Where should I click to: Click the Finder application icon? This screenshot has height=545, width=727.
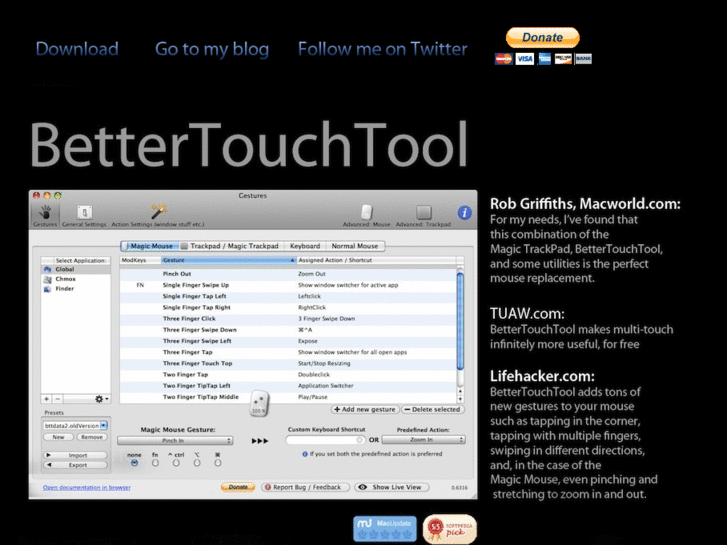point(47,289)
